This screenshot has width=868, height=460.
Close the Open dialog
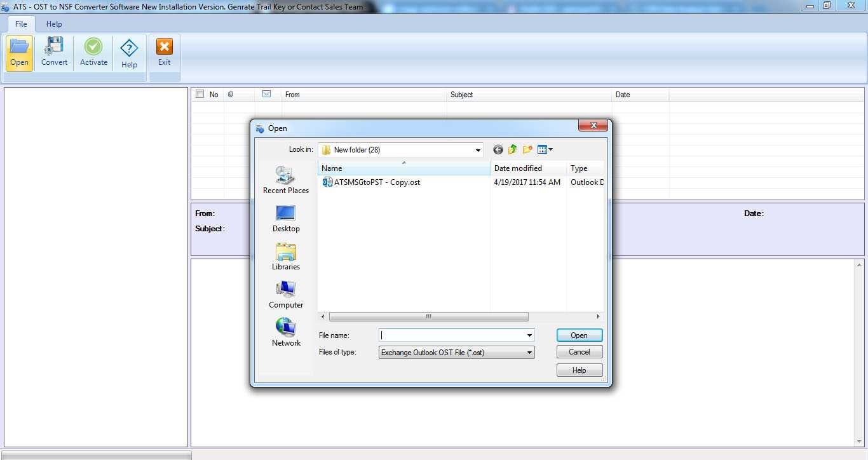pyautogui.click(x=593, y=126)
